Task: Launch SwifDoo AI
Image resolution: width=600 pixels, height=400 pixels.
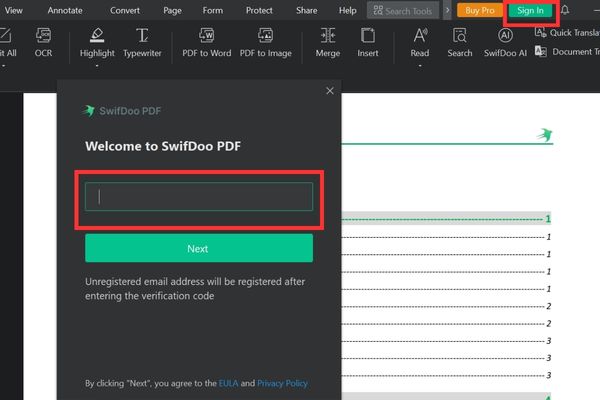Action: pos(505,42)
